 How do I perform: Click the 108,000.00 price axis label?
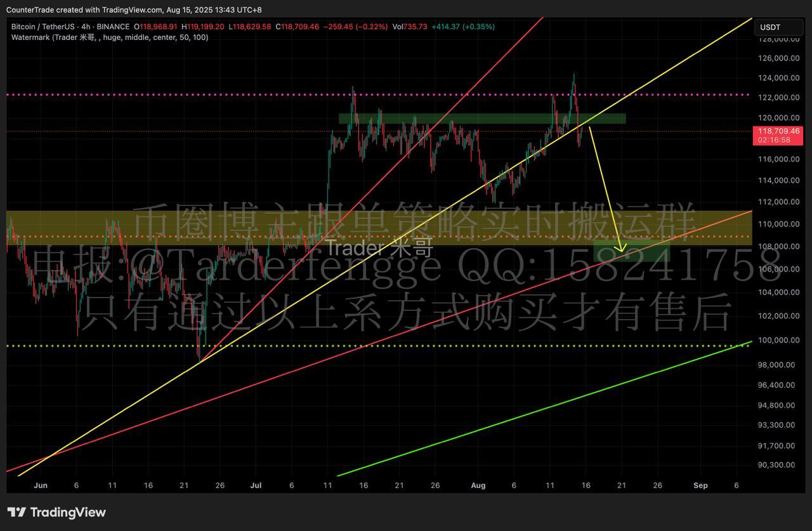pos(779,246)
